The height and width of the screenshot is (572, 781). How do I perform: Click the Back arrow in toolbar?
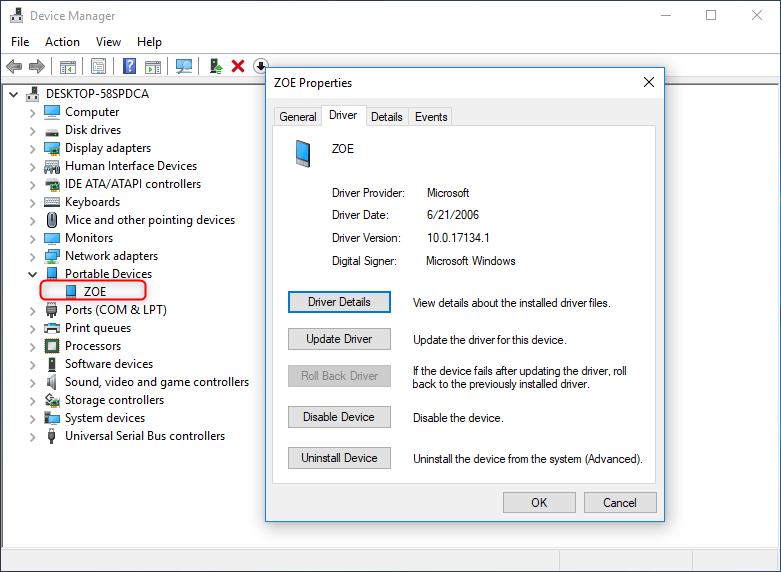14,66
